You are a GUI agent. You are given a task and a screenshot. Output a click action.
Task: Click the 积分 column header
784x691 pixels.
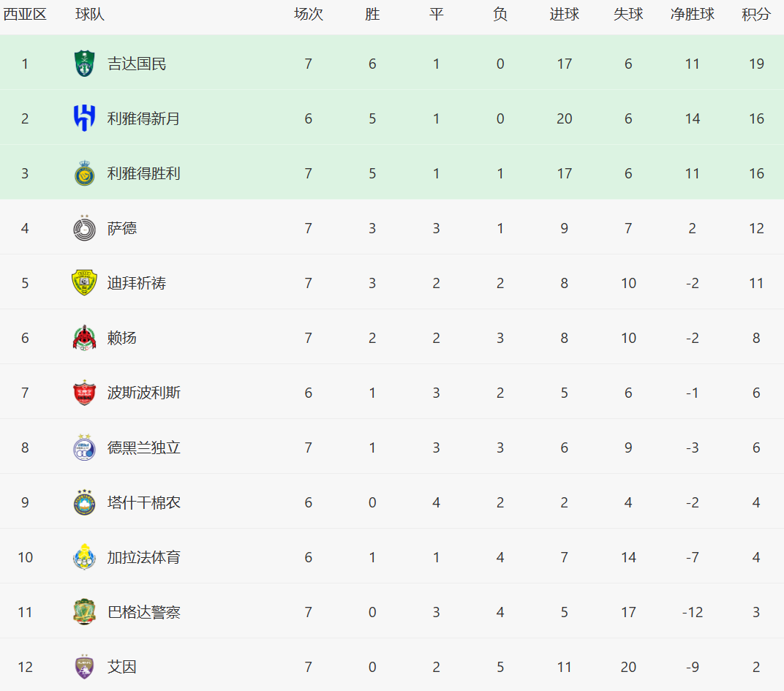tap(756, 14)
